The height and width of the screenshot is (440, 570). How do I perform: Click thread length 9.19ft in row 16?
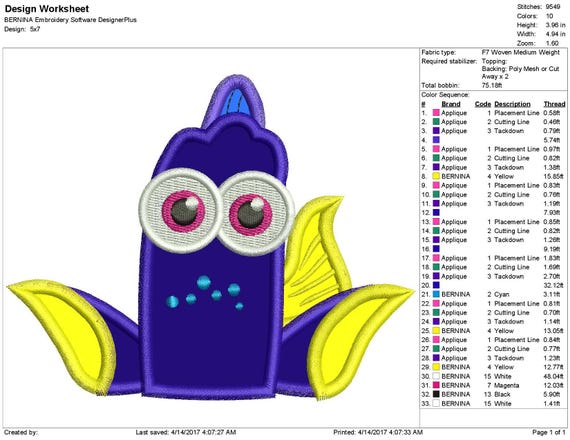point(551,249)
